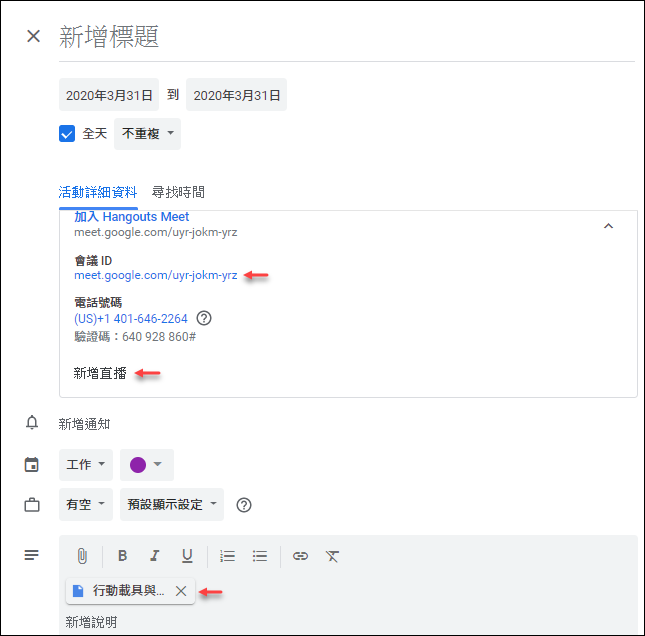Click help icon next to 預設顯示設定
The image size is (645, 636).
244,505
